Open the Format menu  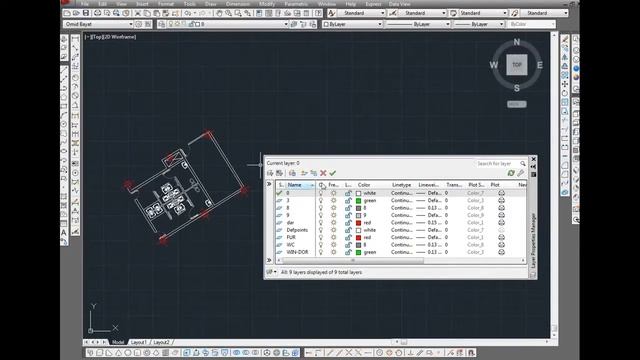click(x=166, y=4)
